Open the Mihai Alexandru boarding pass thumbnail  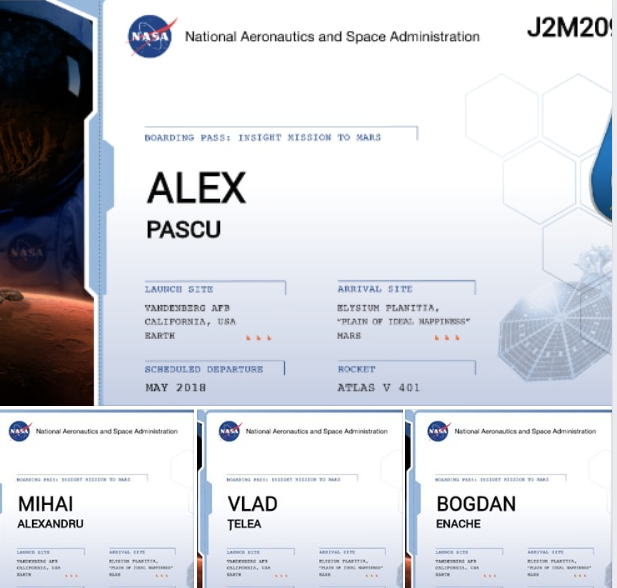pos(97,499)
